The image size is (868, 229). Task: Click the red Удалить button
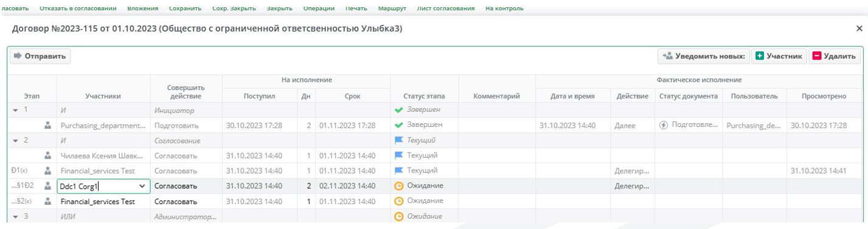[x=834, y=56]
